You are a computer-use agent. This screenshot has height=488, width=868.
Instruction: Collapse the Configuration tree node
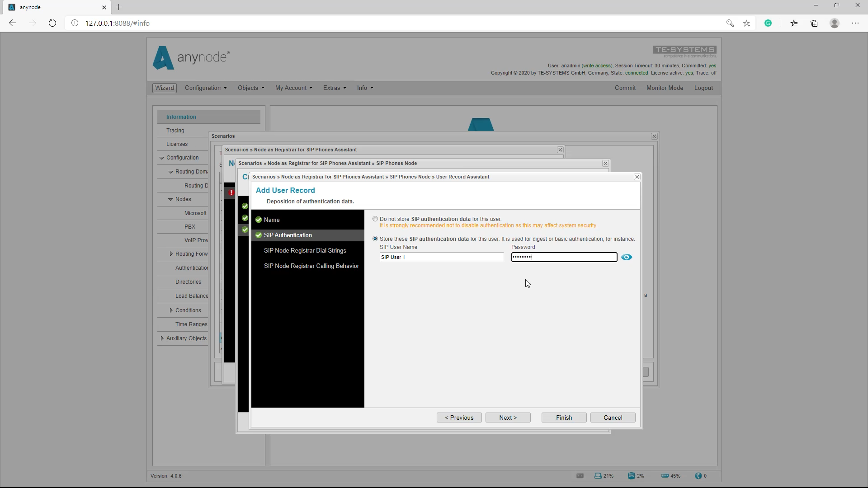(x=161, y=158)
